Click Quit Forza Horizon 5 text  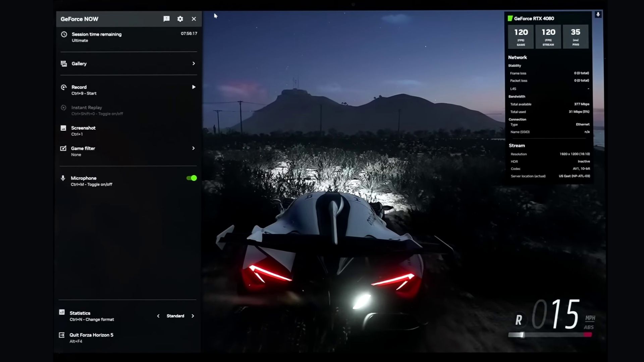point(91,335)
